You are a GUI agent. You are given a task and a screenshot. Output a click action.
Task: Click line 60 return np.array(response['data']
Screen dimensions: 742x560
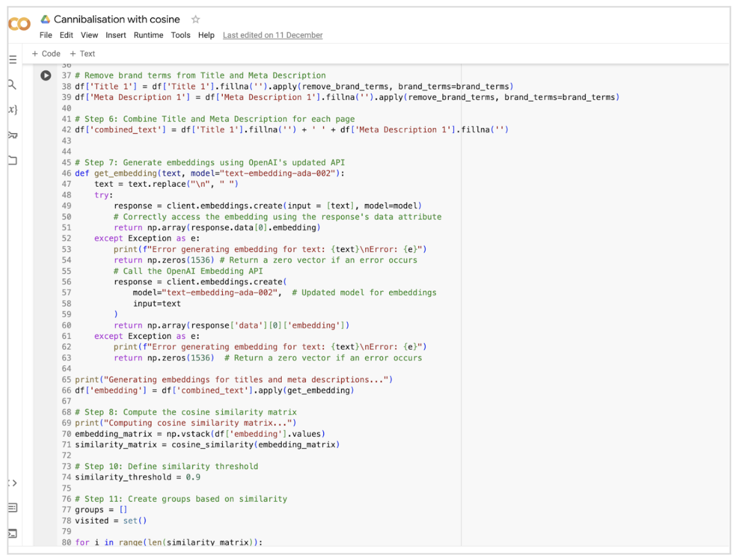[232, 325]
